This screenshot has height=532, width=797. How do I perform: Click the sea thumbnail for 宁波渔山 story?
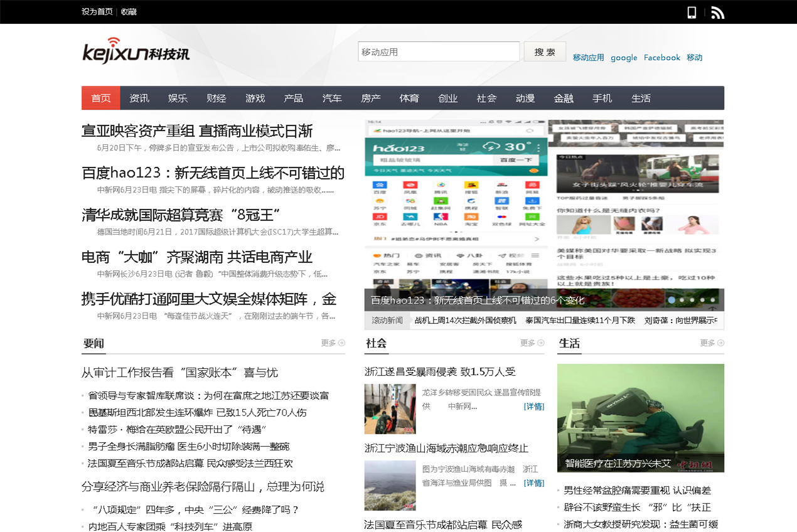point(390,486)
